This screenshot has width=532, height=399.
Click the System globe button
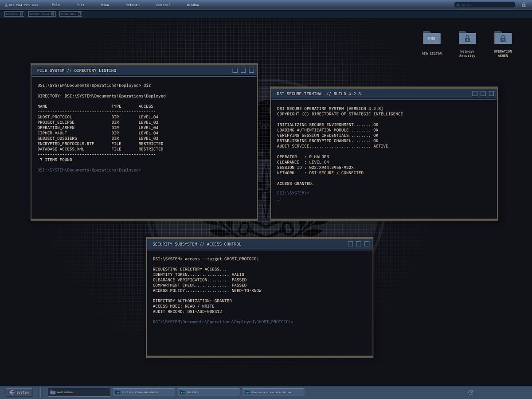tap(20, 392)
